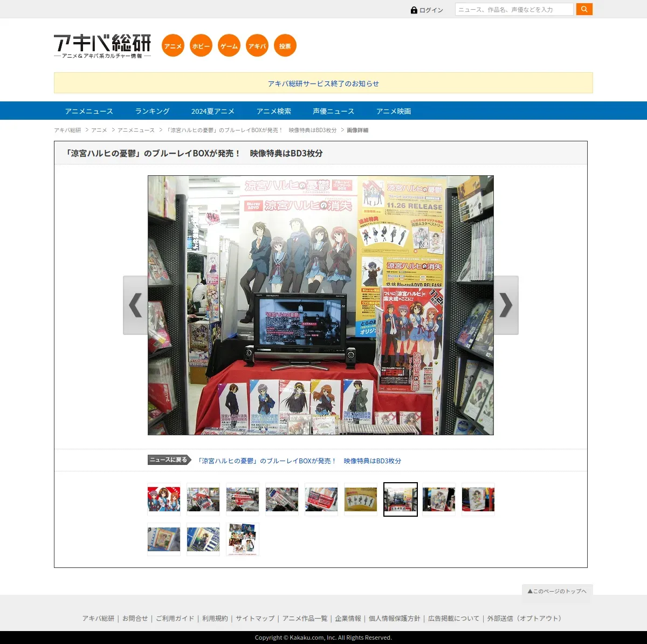Go to previous image with left arrow
This screenshot has width=647, height=644.
135,305
